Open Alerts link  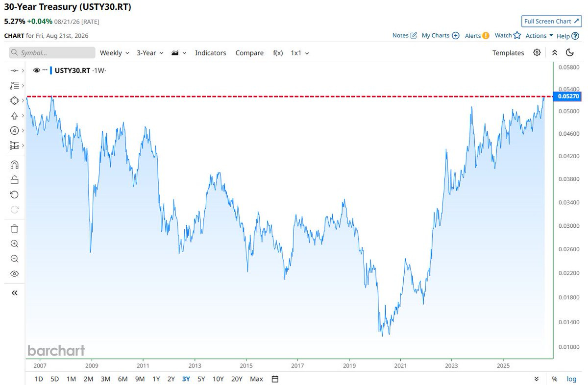pyautogui.click(x=477, y=35)
